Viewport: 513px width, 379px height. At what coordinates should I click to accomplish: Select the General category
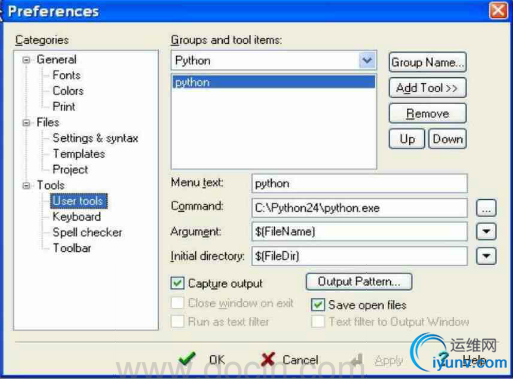[x=56, y=60]
